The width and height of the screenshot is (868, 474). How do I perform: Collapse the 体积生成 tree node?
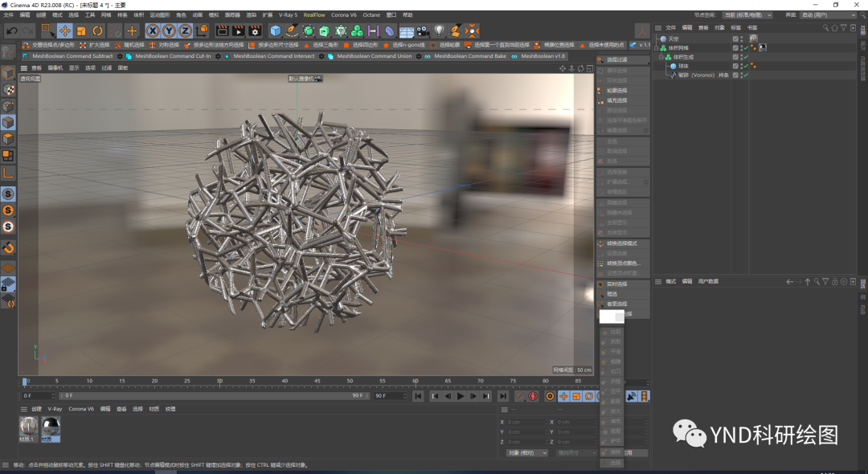pyautogui.click(x=661, y=57)
